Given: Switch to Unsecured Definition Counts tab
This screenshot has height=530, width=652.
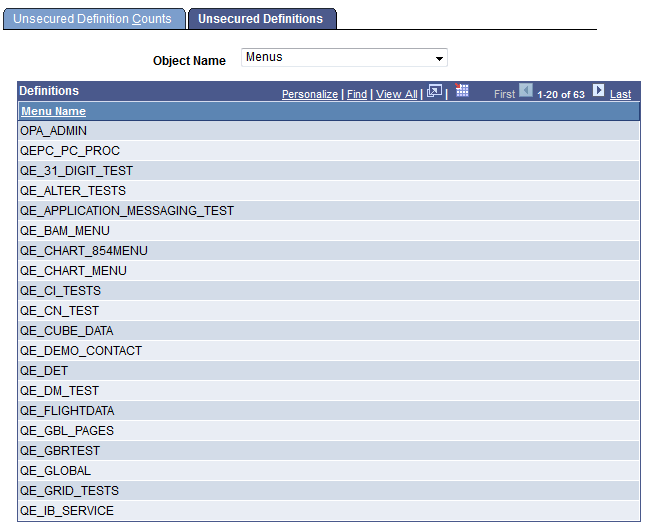Looking at the screenshot, I should [x=94, y=19].
